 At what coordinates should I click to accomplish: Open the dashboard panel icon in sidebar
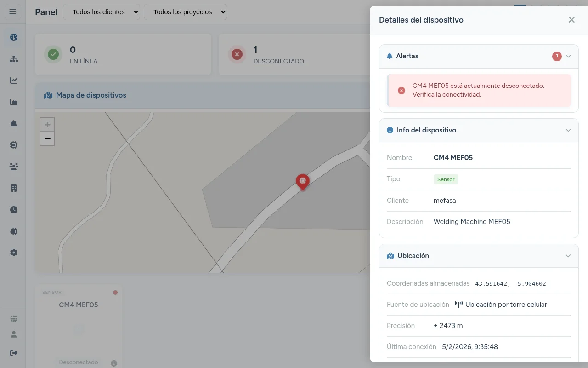[13, 37]
